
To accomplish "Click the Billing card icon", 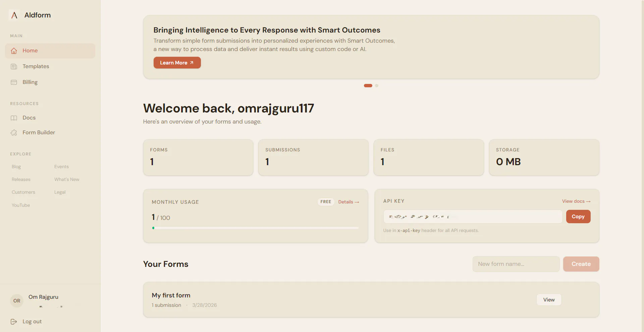I will [x=14, y=82].
